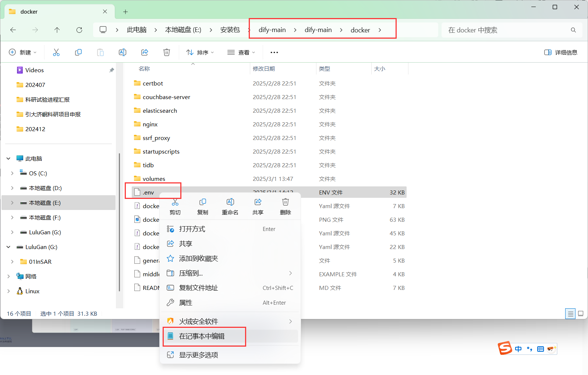Toggle the 详细信息 details pane
This screenshot has height=375, width=588.
coord(561,52)
